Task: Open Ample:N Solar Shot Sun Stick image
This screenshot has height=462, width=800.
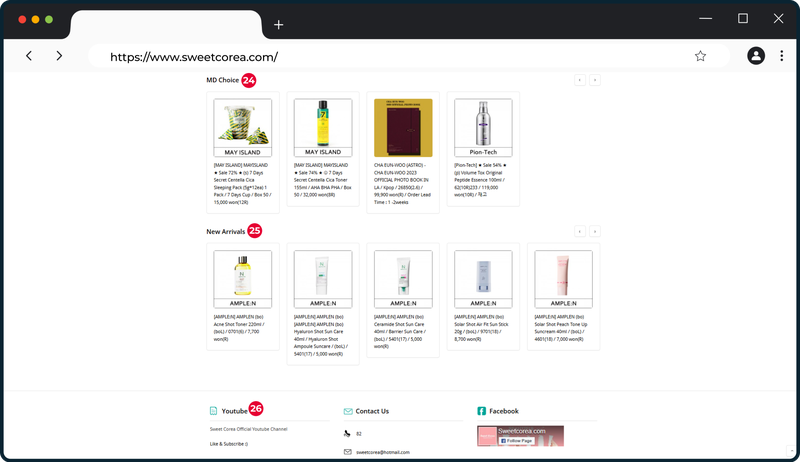Action: coord(483,279)
